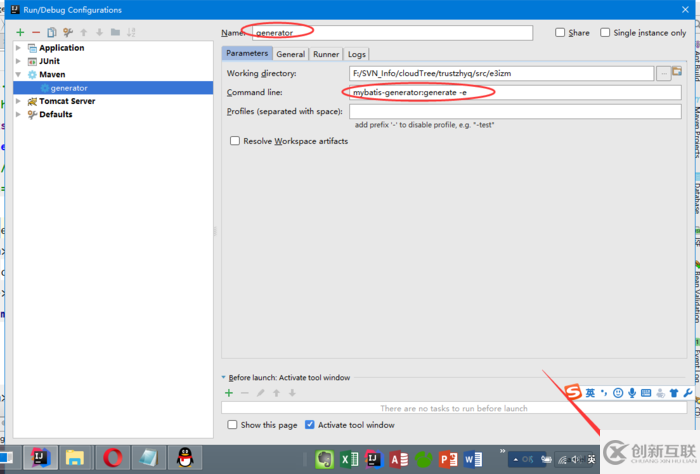The image size is (700, 474).
Task: Click the system tray network icon
Action: click(x=563, y=459)
